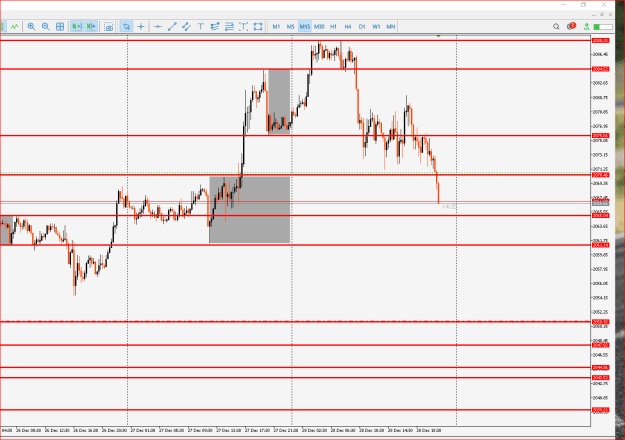Select the active M15 timeframe button

[305, 27]
